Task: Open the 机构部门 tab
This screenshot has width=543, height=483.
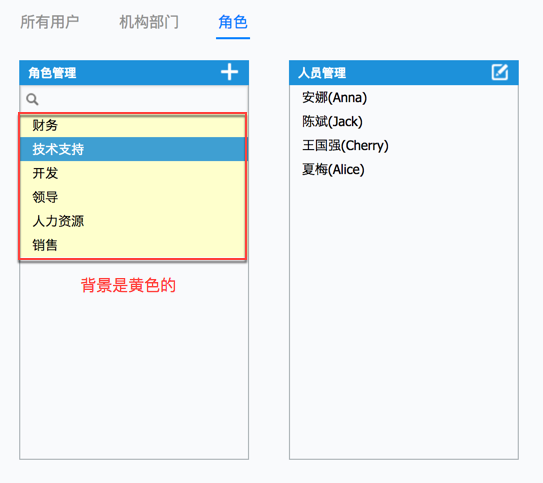Action: 149,22
